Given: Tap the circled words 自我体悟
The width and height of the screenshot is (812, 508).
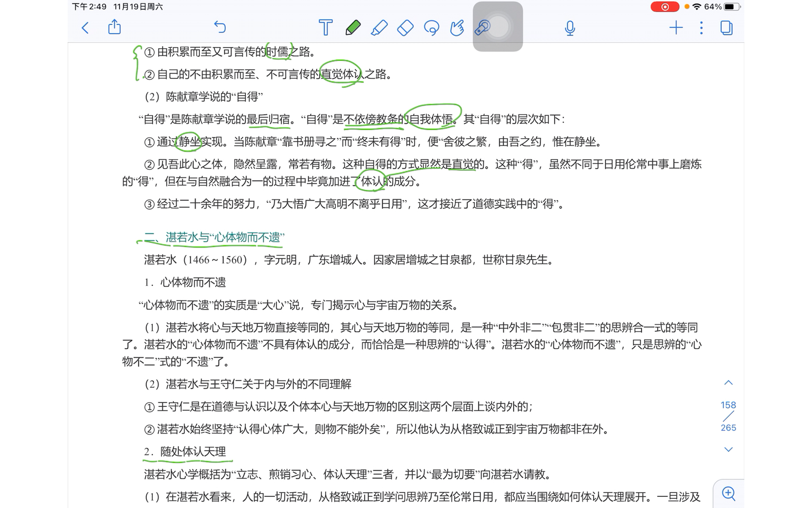Looking at the screenshot, I should click(431, 119).
